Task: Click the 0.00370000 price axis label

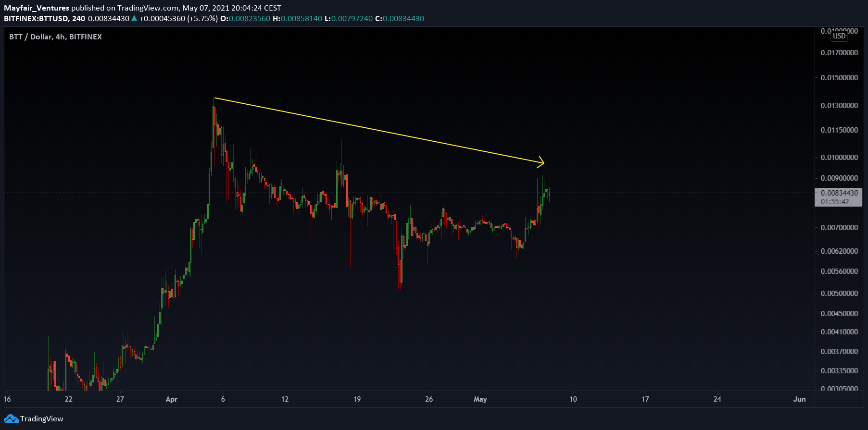Action: pyautogui.click(x=839, y=352)
